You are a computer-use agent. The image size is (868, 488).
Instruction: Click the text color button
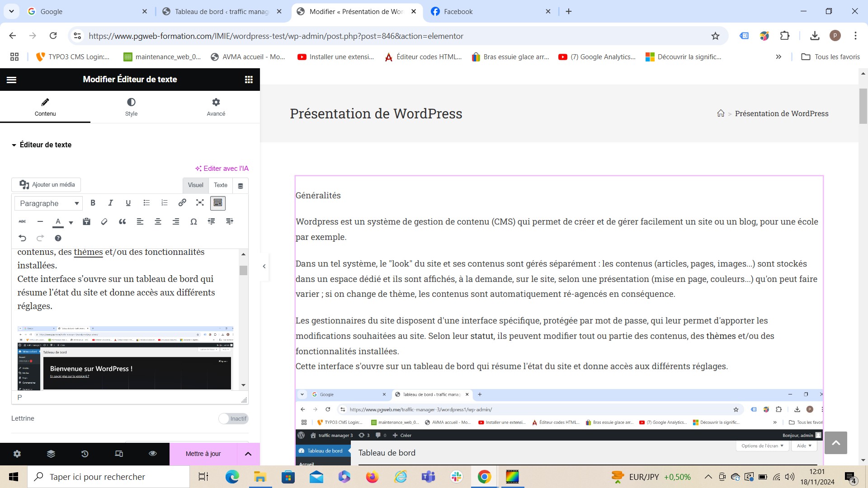pyautogui.click(x=58, y=221)
